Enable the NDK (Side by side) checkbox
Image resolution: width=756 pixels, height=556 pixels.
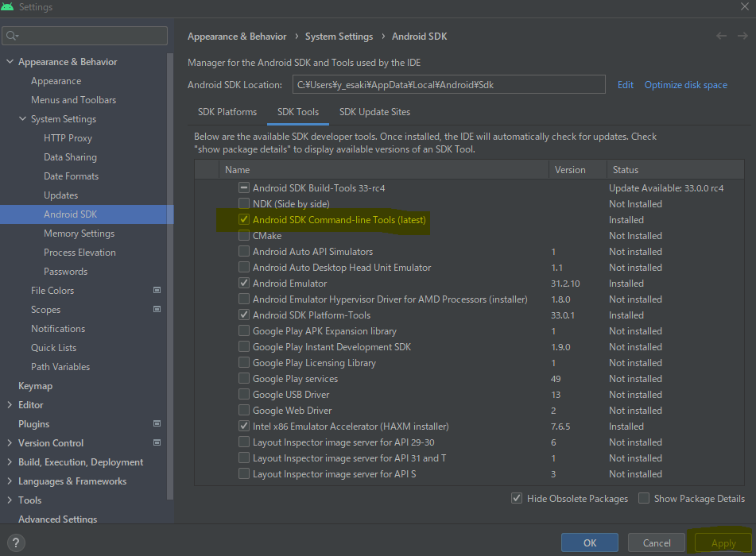click(244, 203)
